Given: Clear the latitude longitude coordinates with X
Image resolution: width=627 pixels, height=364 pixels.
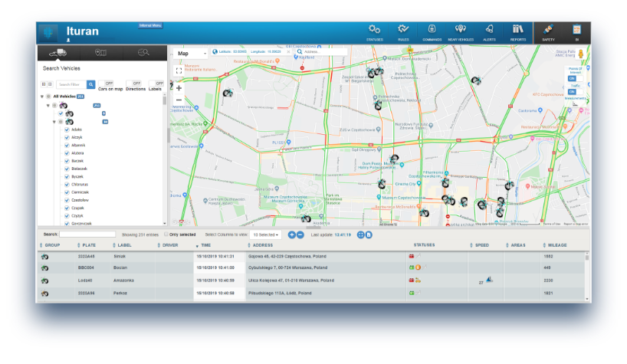Looking at the screenshot, I should (288, 52).
